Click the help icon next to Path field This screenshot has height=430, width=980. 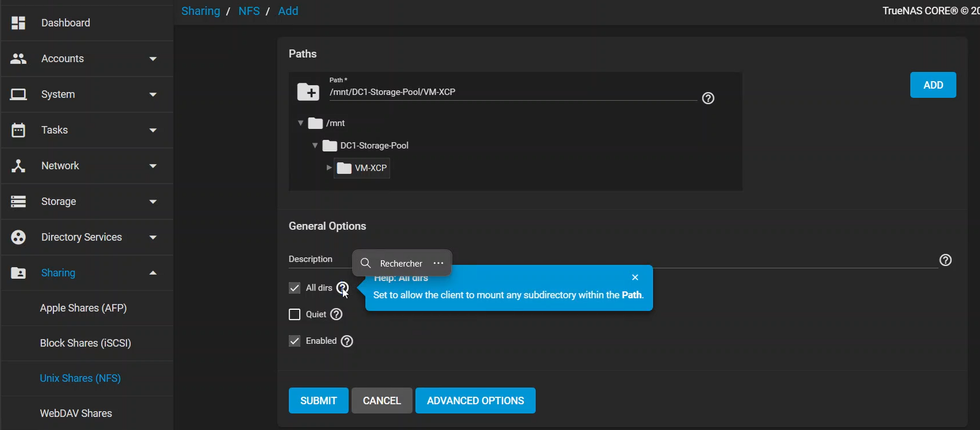point(708,98)
